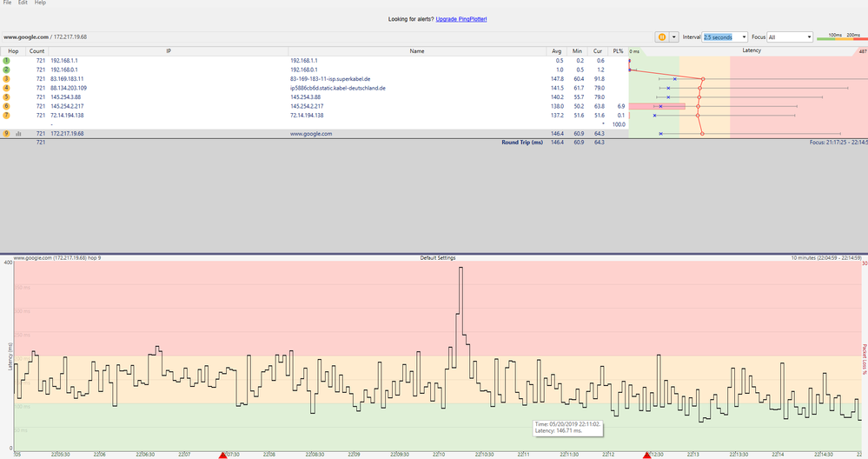Click the IP column header
The image size is (868, 459).
tap(169, 51)
